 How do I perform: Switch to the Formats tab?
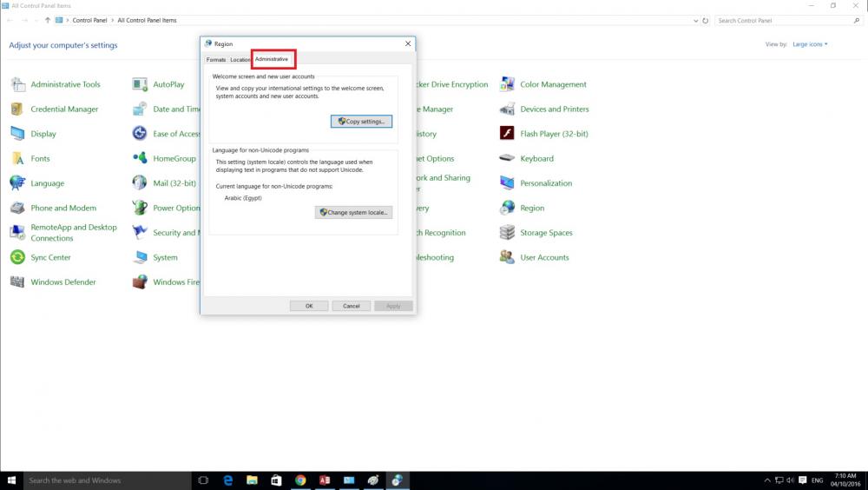click(x=216, y=59)
